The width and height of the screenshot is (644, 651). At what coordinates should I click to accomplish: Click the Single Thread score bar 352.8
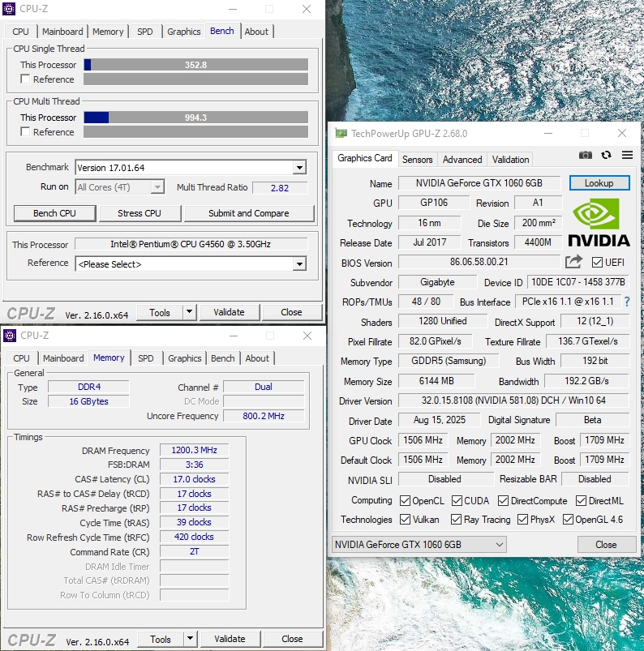[195, 65]
